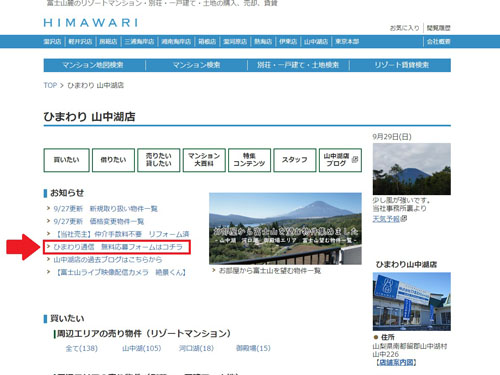This screenshot has height=375, width=500.
Task: Open ひまわり通信 無料応募フォーム link
Action: click(118, 247)
